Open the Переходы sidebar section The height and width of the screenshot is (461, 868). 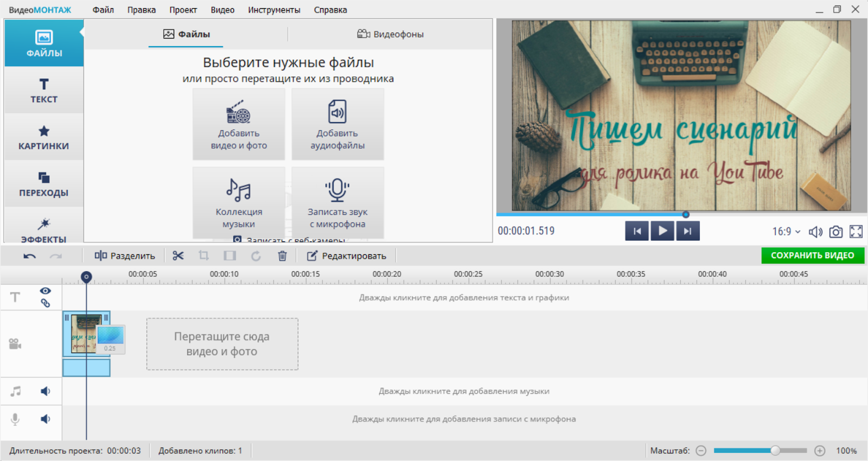[44, 184]
